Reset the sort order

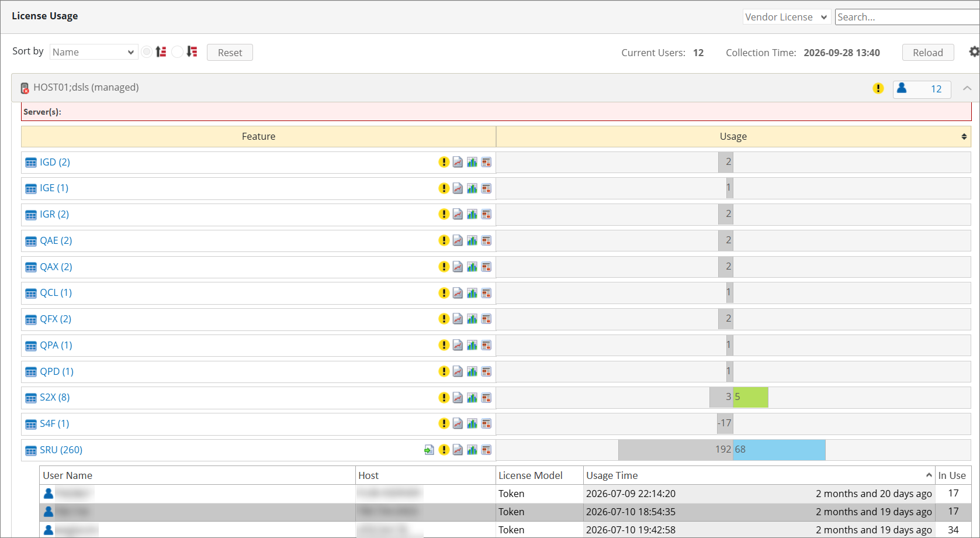coord(230,53)
